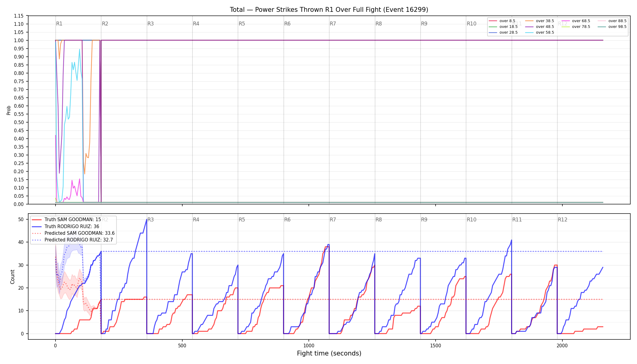Click the R3 round label in the count chart

point(150,220)
